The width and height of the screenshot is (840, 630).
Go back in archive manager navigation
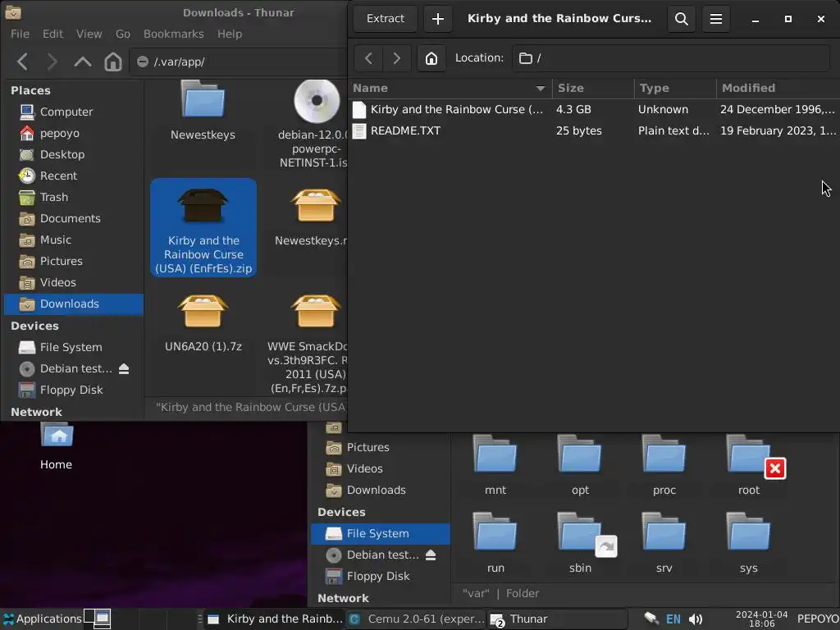(368, 58)
